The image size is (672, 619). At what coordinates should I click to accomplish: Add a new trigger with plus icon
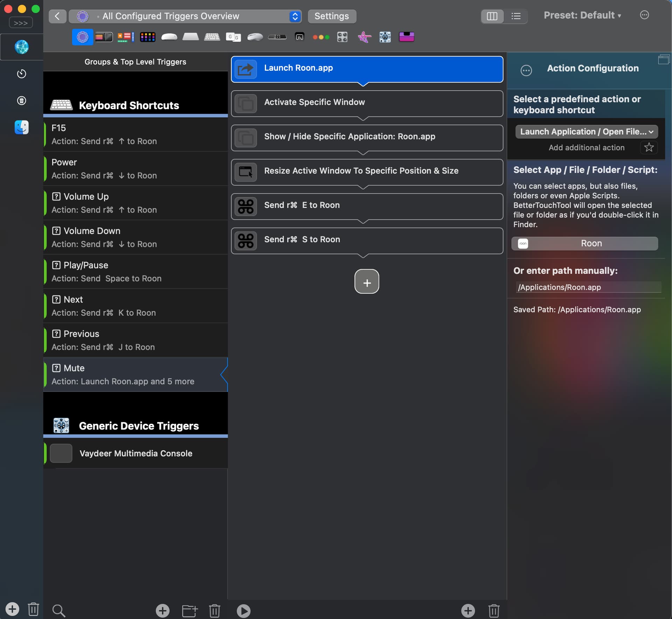162,611
